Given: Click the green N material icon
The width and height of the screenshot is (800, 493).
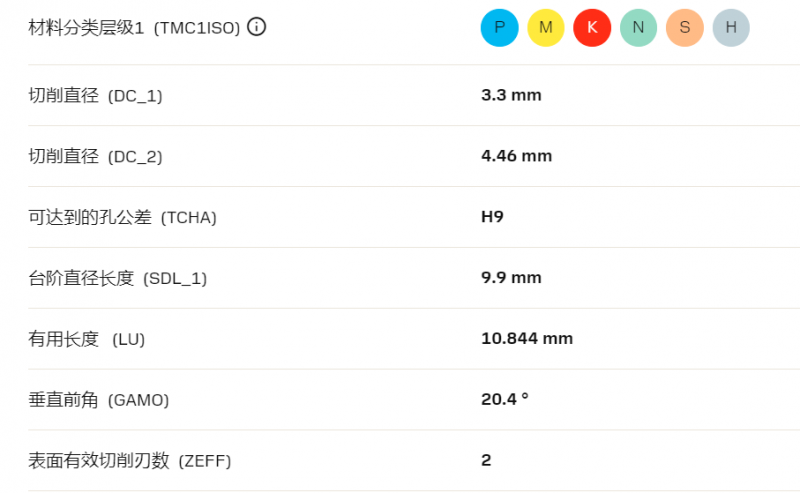Looking at the screenshot, I should pyautogui.click(x=638, y=28).
